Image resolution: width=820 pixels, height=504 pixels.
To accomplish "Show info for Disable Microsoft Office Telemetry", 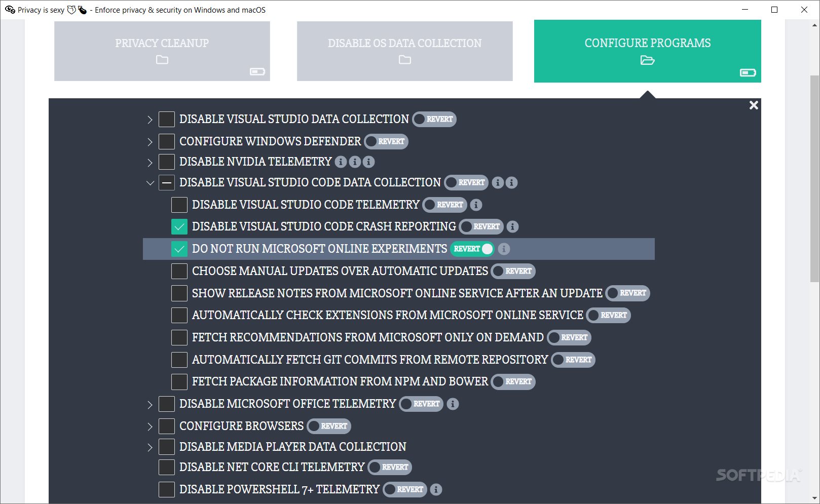I will (x=453, y=404).
